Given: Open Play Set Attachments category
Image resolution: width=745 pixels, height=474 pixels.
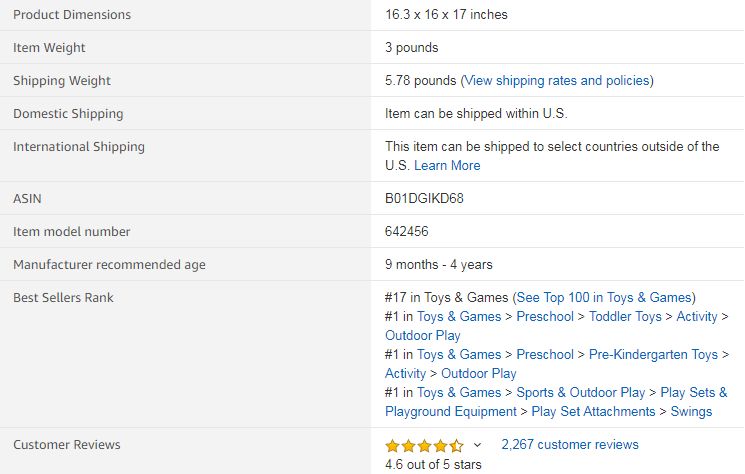Looking at the screenshot, I should click(x=593, y=411).
